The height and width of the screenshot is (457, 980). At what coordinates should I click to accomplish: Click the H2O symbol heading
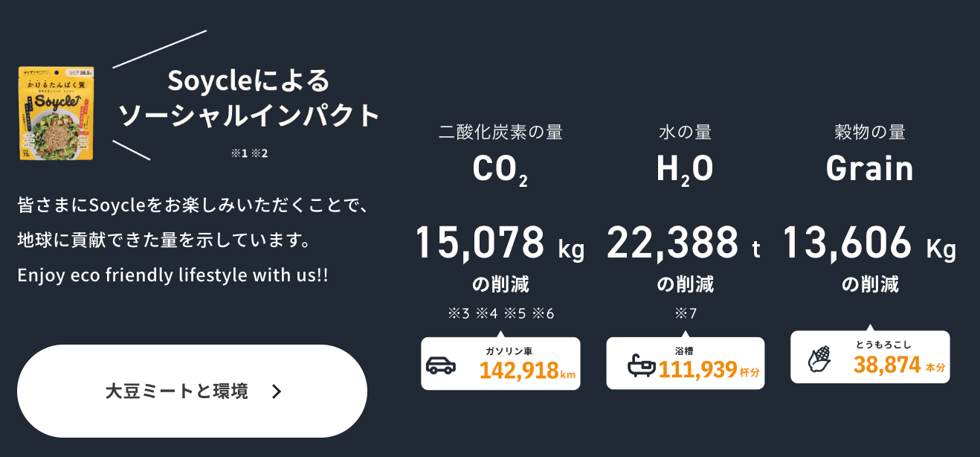[683, 167]
